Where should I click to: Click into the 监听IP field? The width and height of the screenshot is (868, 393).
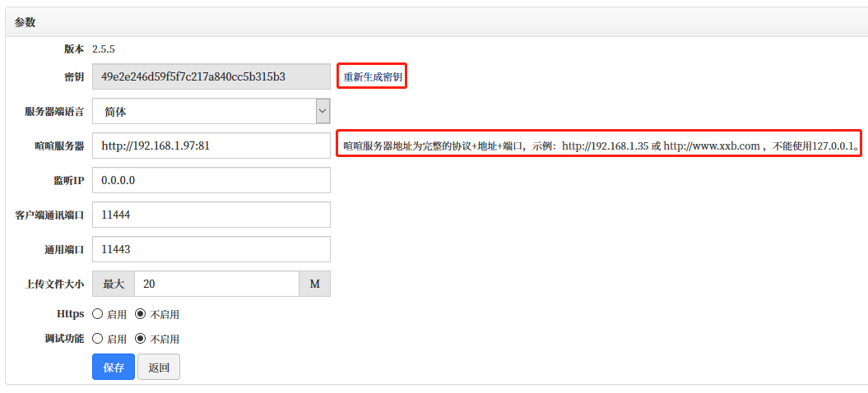[211, 180]
